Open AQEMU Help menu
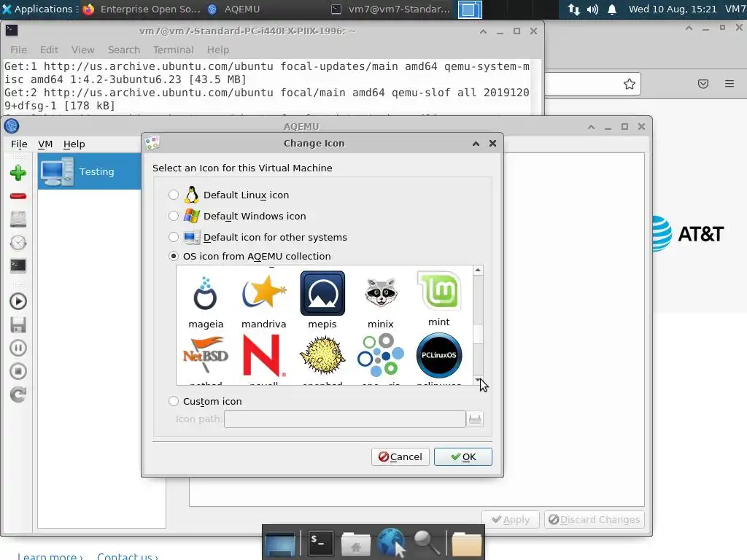 74,144
